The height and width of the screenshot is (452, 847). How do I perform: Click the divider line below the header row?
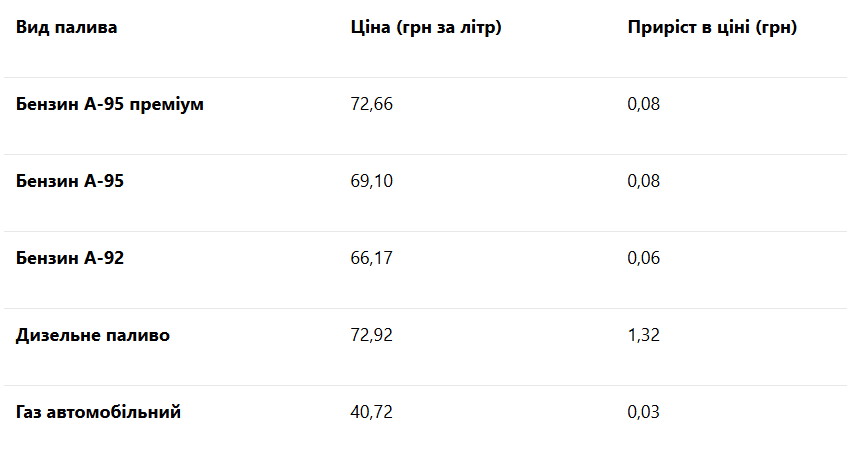point(423,77)
